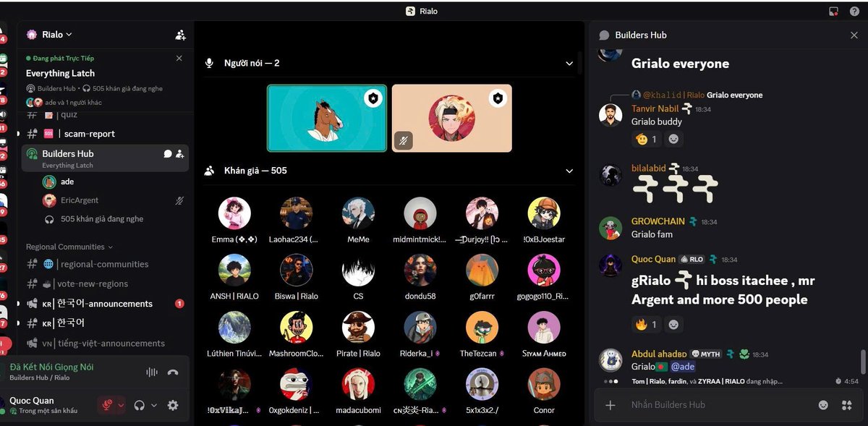Screen dimensions: 868x426
Task: Open the inbox icon in the title bar
Action: 833,11
